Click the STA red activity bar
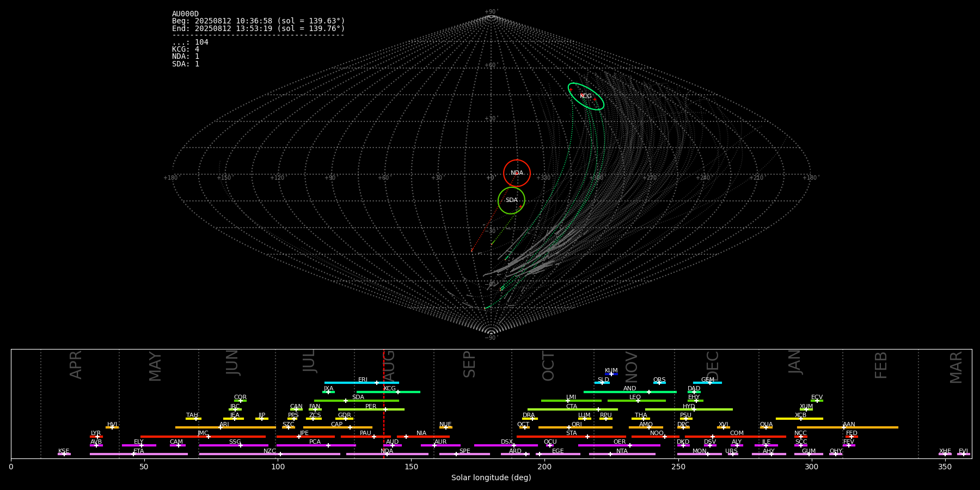 (x=571, y=437)
